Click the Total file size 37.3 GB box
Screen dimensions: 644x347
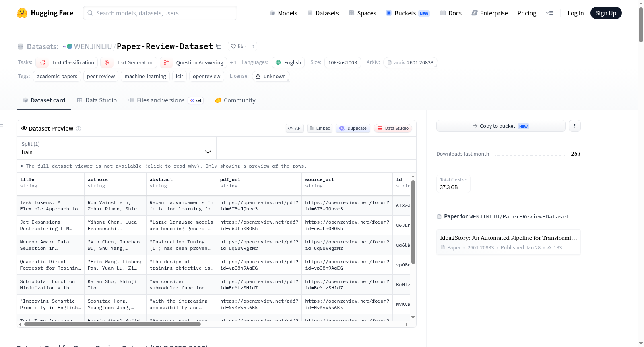(454, 184)
